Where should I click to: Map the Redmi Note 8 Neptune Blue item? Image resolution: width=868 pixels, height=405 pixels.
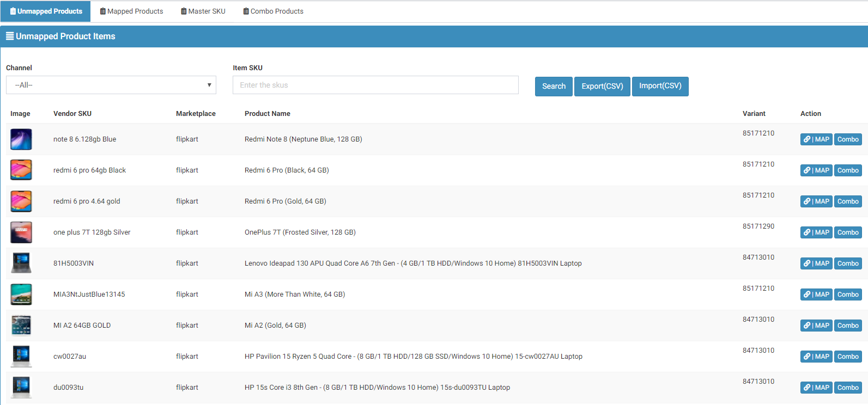[816, 139]
